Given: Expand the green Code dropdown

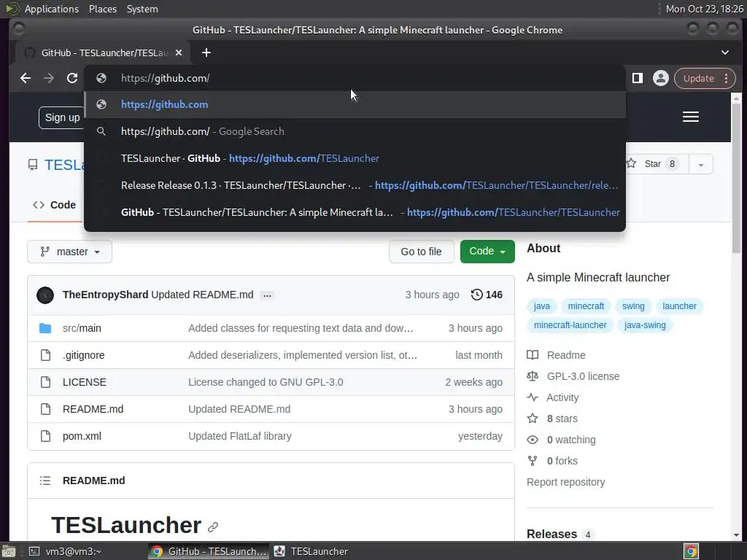Looking at the screenshot, I should pos(487,252).
